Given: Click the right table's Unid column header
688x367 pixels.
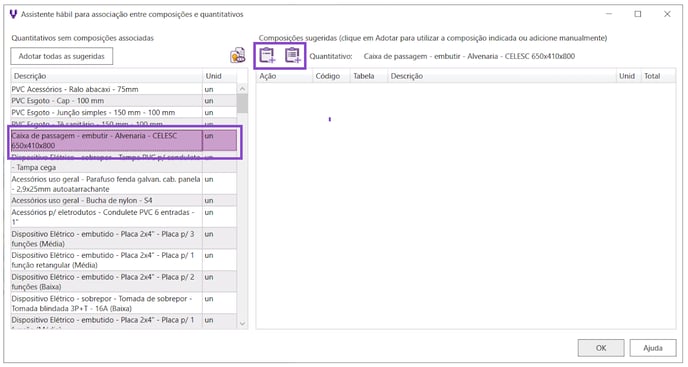Looking at the screenshot, I should click(628, 76).
